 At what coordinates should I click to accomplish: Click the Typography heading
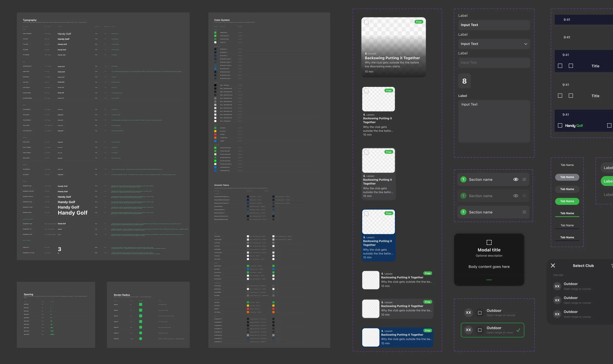pyautogui.click(x=30, y=20)
